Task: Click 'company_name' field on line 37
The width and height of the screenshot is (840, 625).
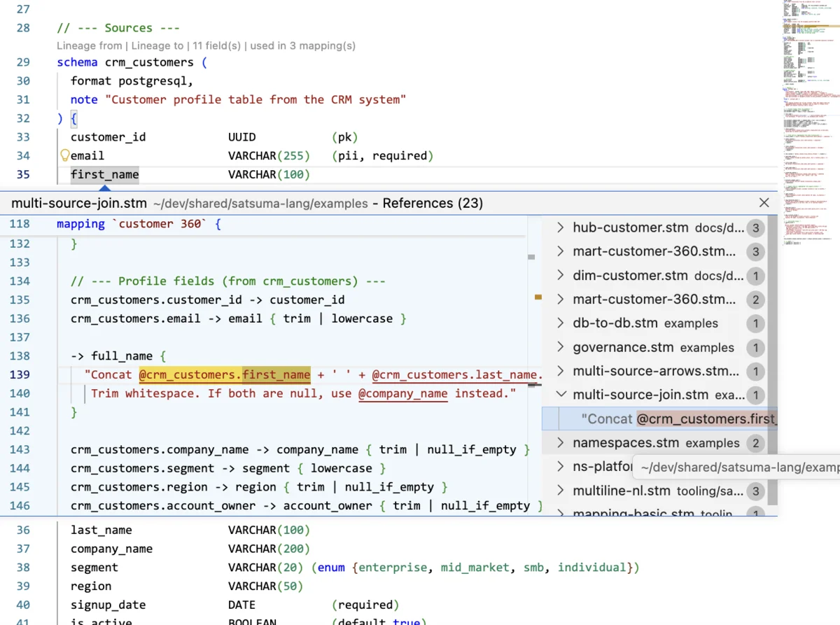Action: (x=111, y=549)
